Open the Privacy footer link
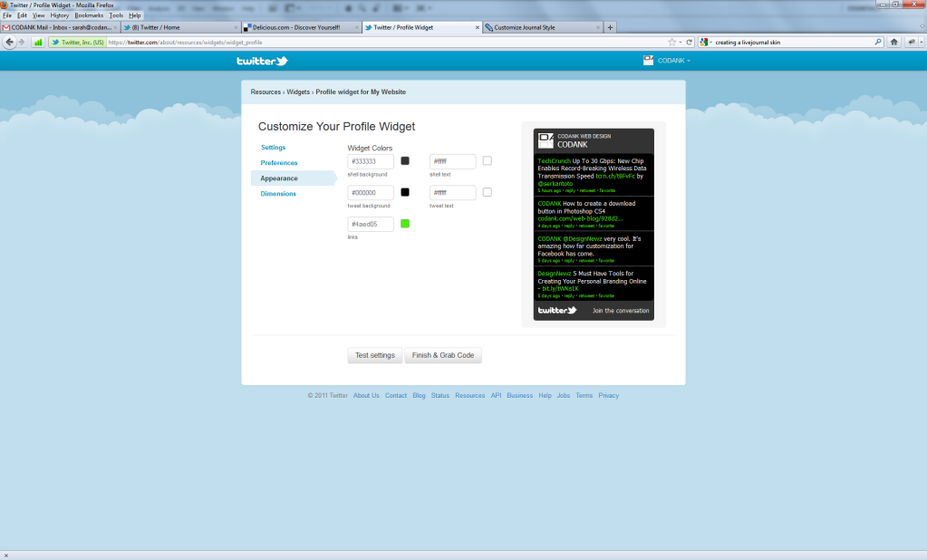The height and width of the screenshot is (560, 927). pyautogui.click(x=608, y=396)
